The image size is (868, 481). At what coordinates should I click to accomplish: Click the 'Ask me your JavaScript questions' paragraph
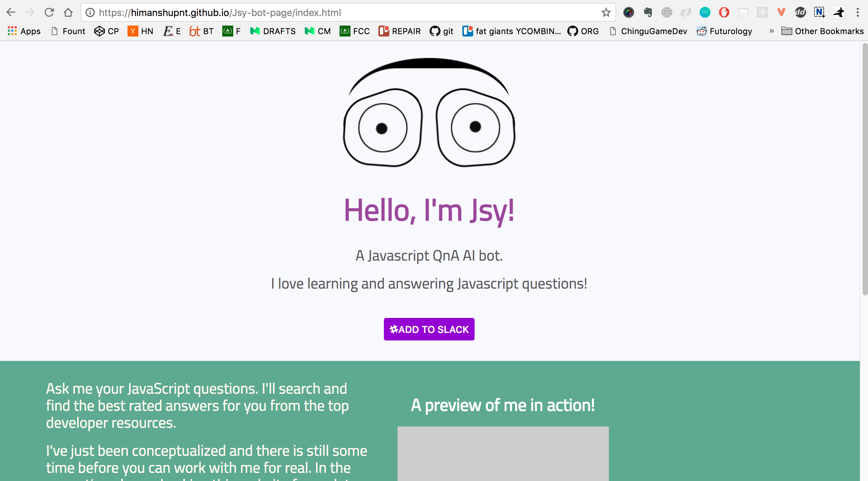197,406
